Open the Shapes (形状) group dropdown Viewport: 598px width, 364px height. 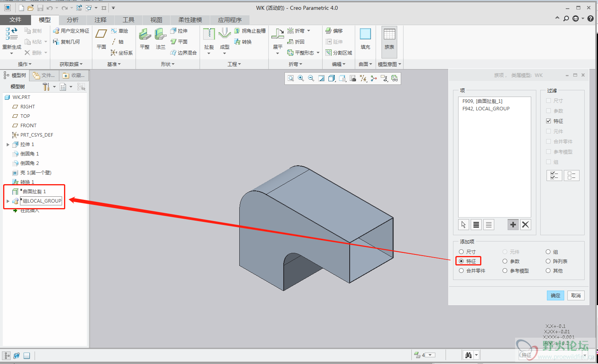pos(168,64)
